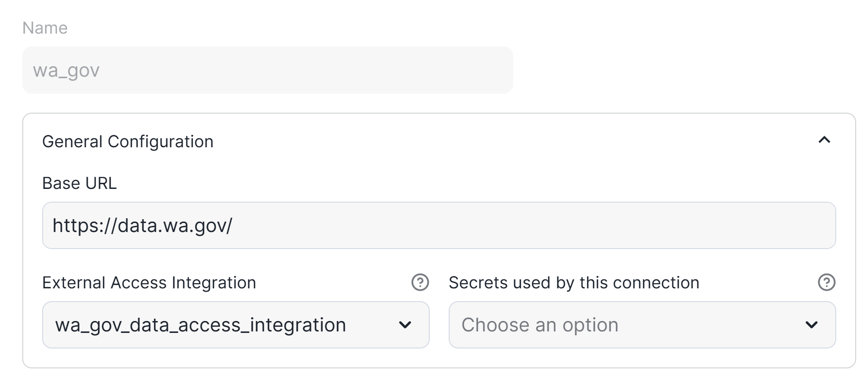Click the Base URL label

[x=79, y=183]
